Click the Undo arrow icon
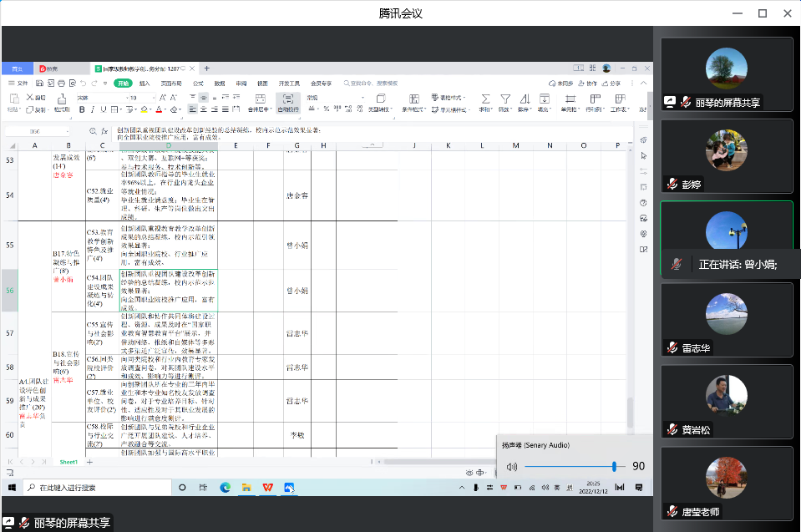 point(84,84)
